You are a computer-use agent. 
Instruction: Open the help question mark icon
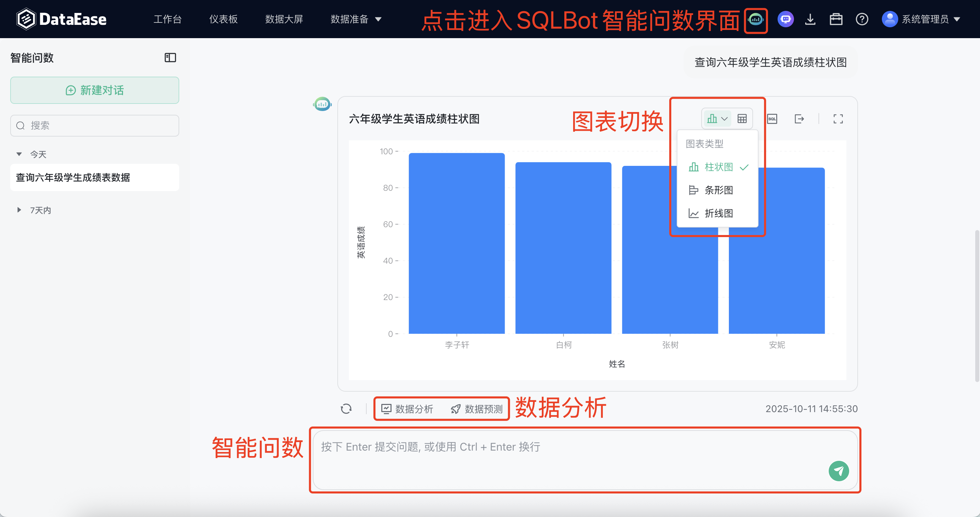tap(862, 19)
